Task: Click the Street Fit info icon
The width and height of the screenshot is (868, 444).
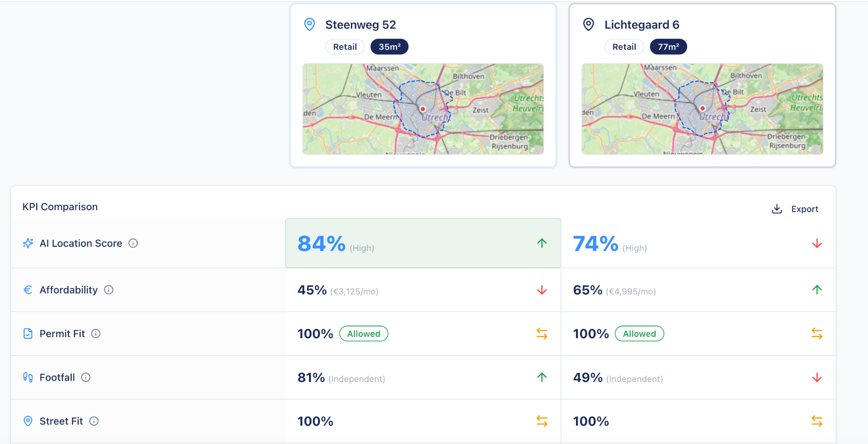Action: tap(94, 421)
